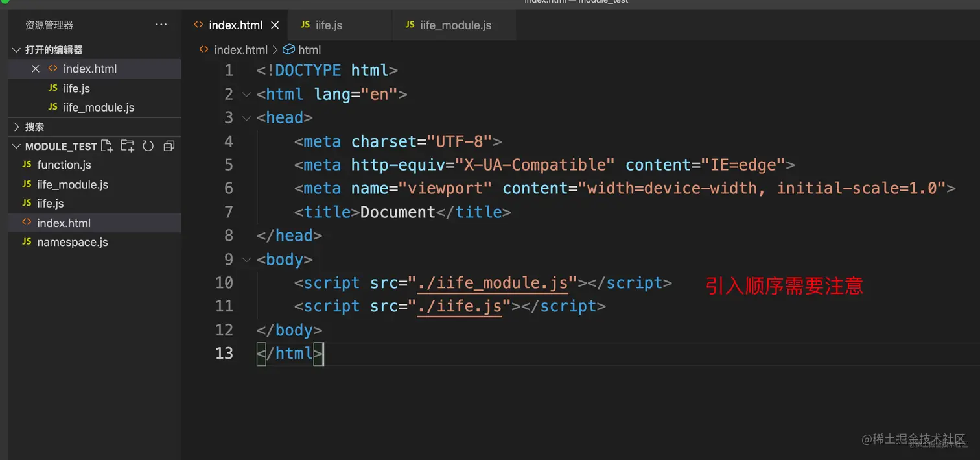Click line number 13 in the gutter
Viewport: 980px width, 460px height.
tap(224, 354)
